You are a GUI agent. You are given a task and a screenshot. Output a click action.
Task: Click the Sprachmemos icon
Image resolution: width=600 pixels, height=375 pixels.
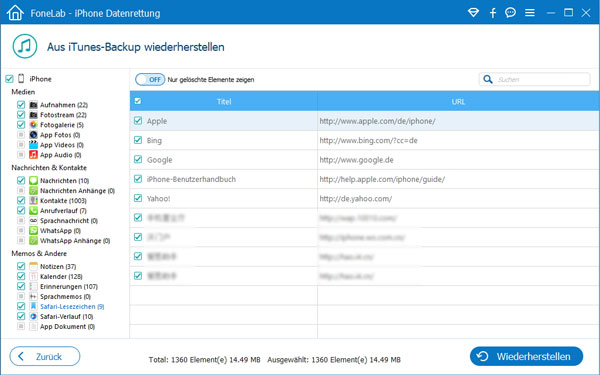[33, 296]
